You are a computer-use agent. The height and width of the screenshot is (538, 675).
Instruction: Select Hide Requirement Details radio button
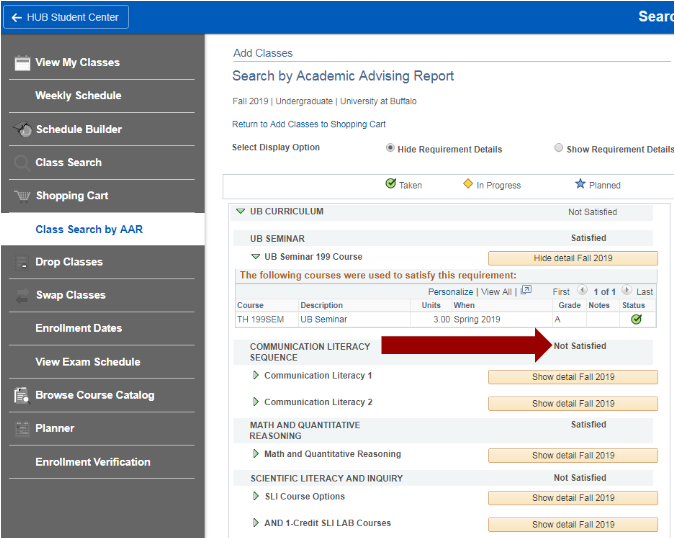pyautogui.click(x=390, y=149)
